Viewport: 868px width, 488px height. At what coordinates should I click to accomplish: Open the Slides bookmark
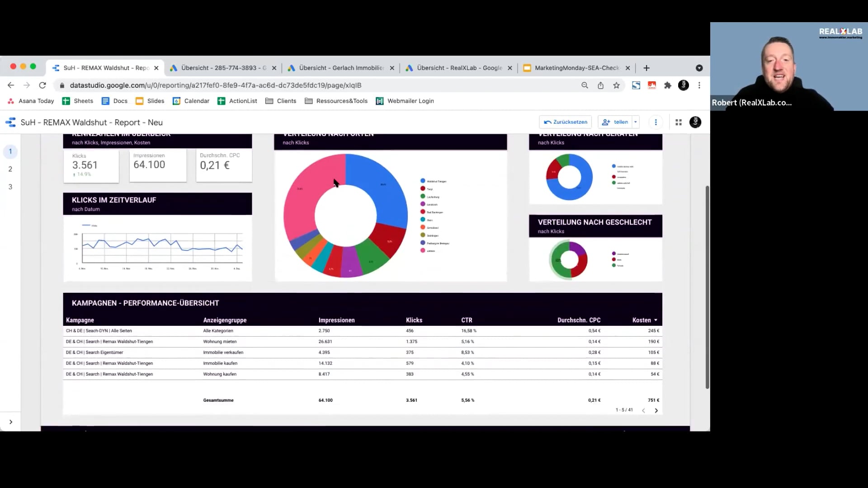150,101
